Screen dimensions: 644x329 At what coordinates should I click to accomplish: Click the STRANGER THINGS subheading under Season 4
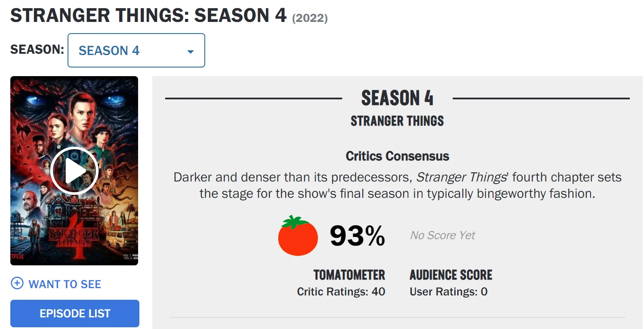tap(397, 121)
